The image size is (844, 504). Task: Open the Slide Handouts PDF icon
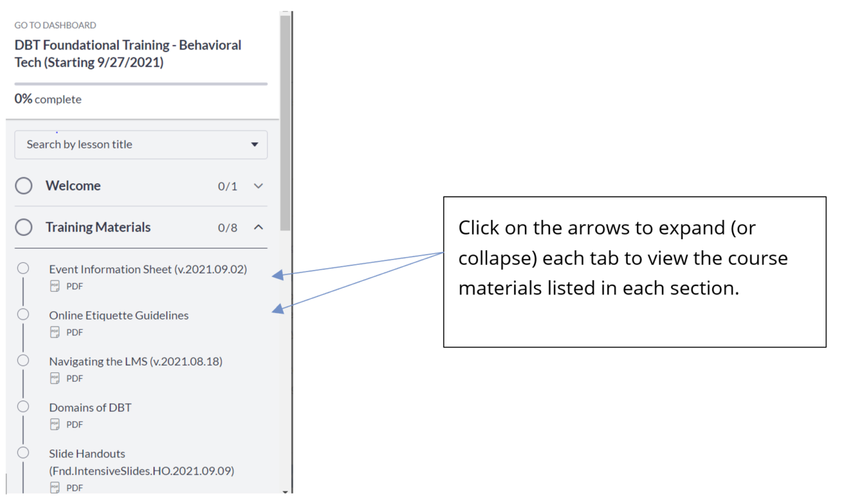point(56,488)
